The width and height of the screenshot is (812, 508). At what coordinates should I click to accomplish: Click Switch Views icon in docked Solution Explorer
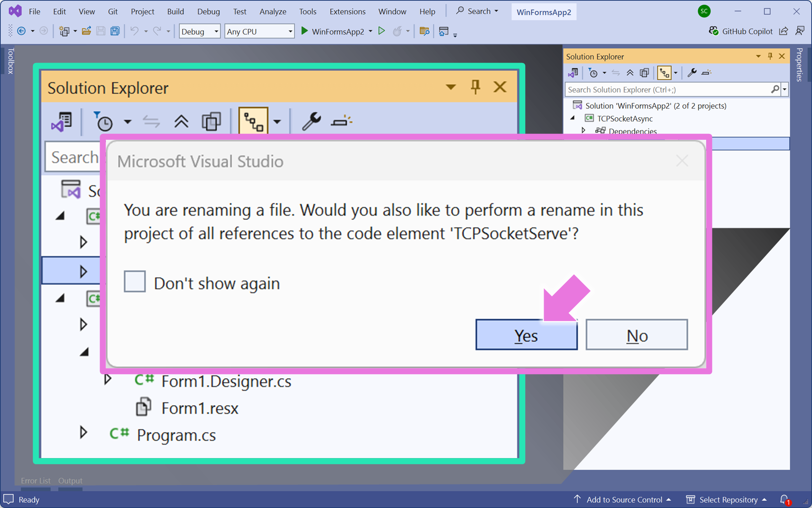coord(573,73)
